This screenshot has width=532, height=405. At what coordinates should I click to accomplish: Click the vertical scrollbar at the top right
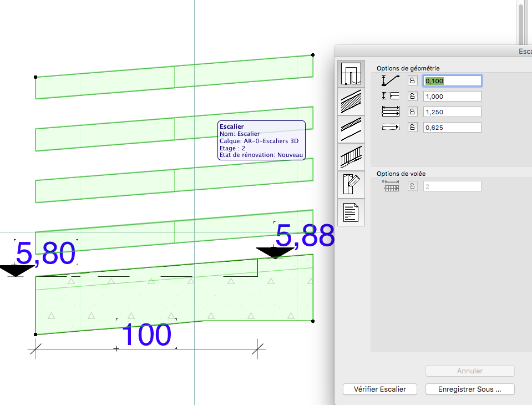[520, 22]
